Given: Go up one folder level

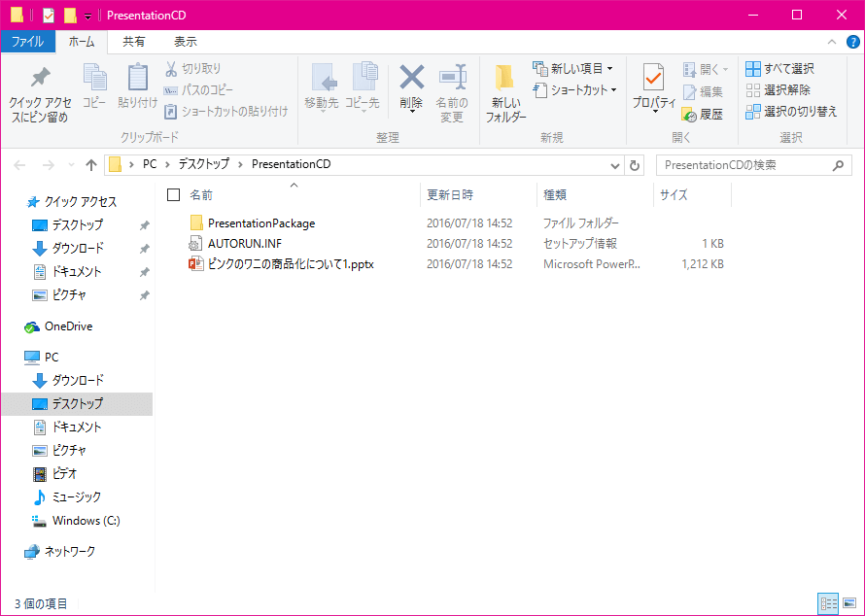Looking at the screenshot, I should [91, 165].
